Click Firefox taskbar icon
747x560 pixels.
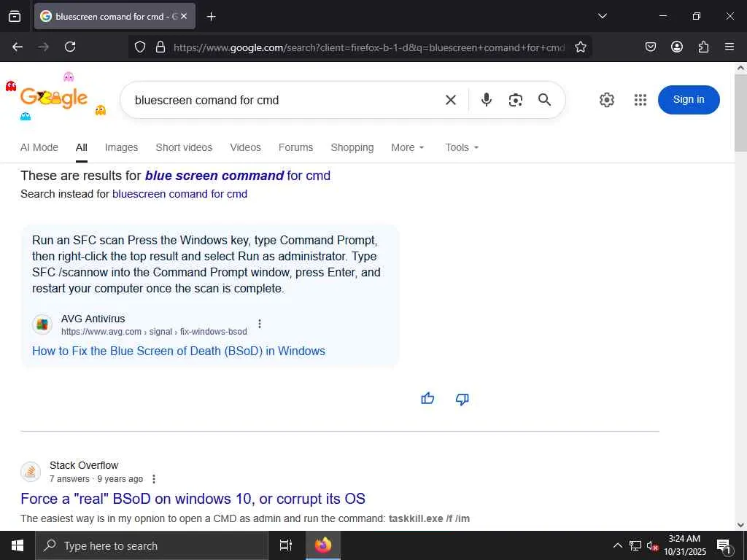click(x=322, y=545)
